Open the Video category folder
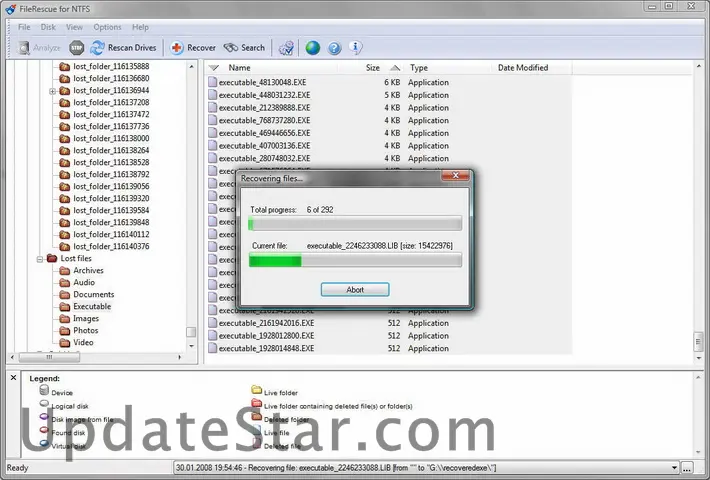Image resolution: width=710 pixels, height=480 pixels. pyautogui.click(x=83, y=342)
